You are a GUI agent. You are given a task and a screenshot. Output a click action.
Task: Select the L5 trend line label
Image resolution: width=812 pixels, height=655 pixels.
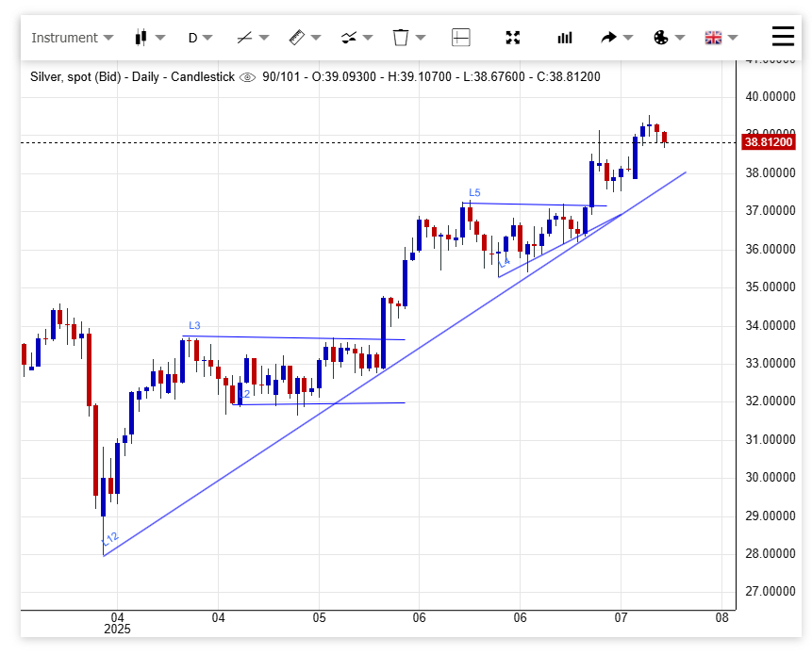(x=474, y=192)
